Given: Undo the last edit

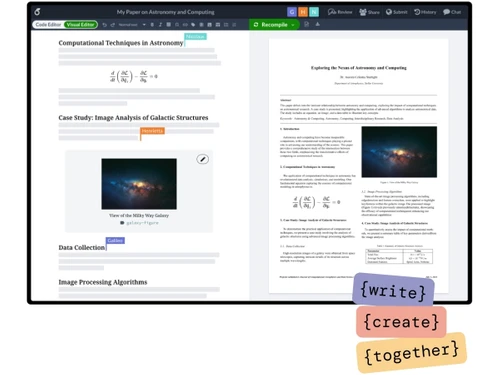Looking at the screenshot, I should click(105, 25).
